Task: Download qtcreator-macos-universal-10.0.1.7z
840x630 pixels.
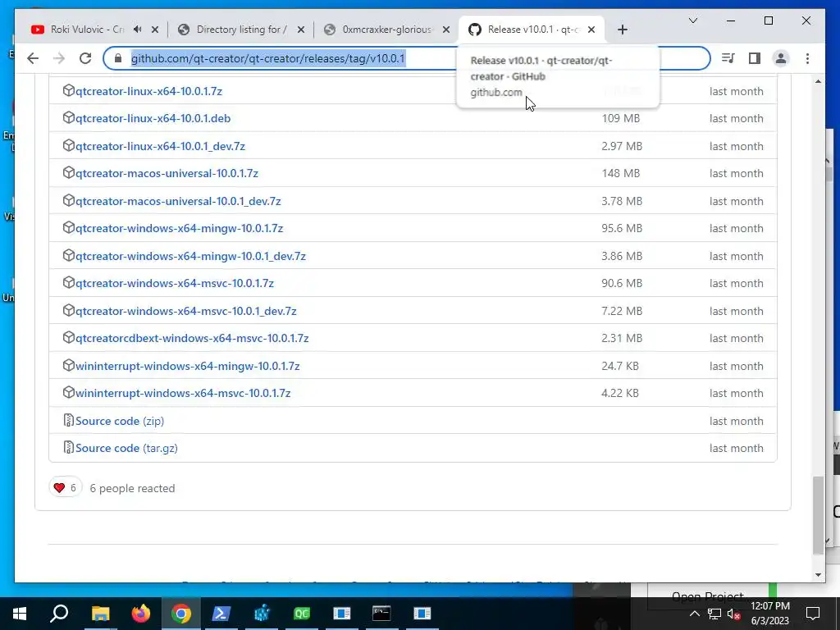Action: (x=167, y=174)
